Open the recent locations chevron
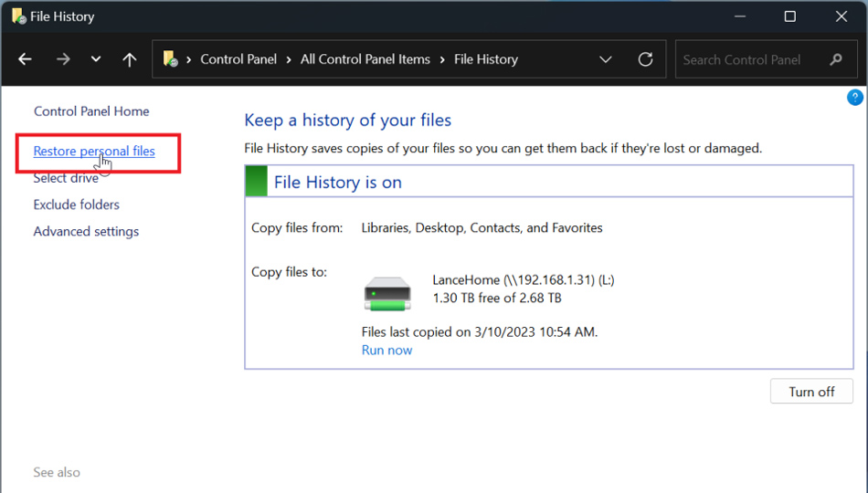 [96, 59]
